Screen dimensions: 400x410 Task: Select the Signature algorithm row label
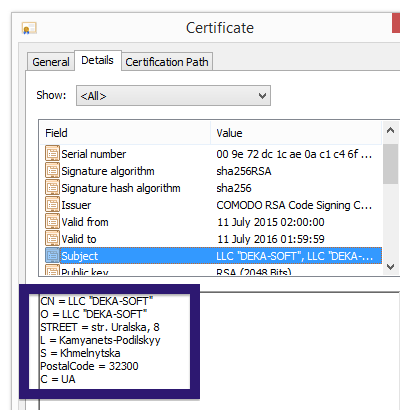point(108,171)
